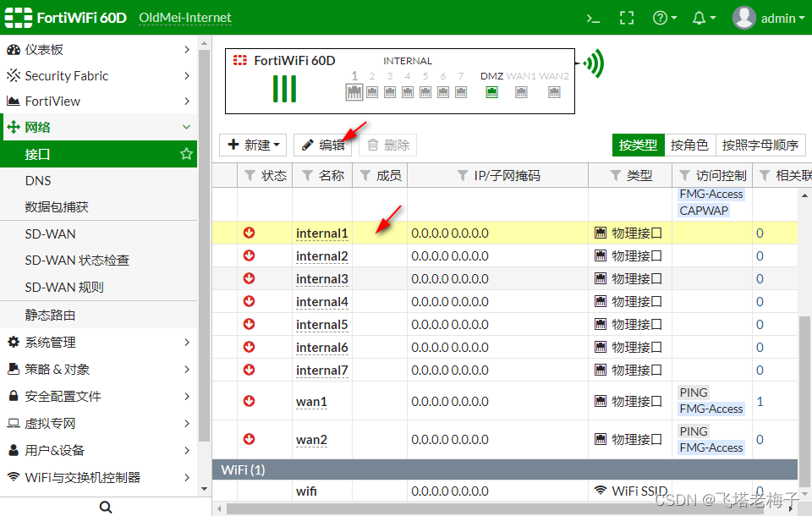
Task: Filter the 成员 column
Action: [x=365, y=176]
